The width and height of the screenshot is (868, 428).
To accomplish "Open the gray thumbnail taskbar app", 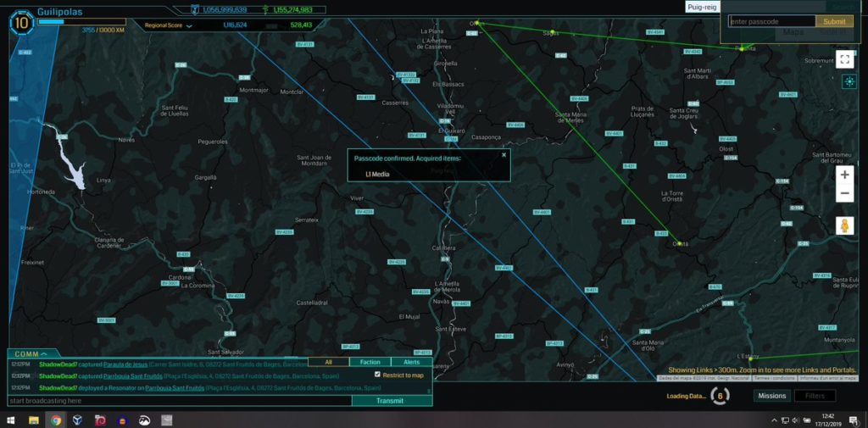I will pos(167,420).
